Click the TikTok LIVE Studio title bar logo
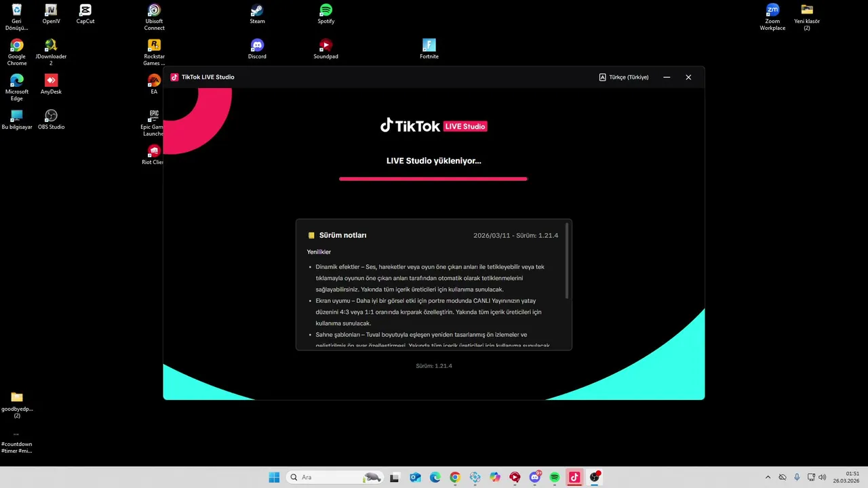Screen dimensions: 868x488 174,77
